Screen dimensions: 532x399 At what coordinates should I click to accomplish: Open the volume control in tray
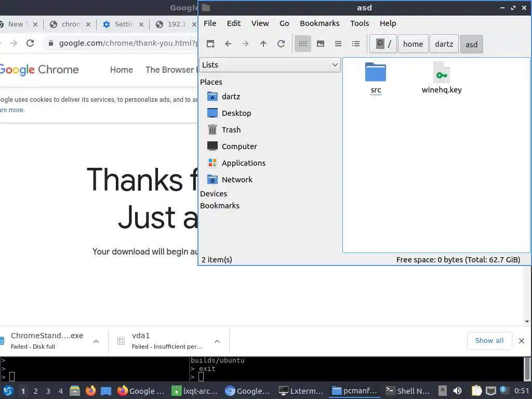click(457, 391)
